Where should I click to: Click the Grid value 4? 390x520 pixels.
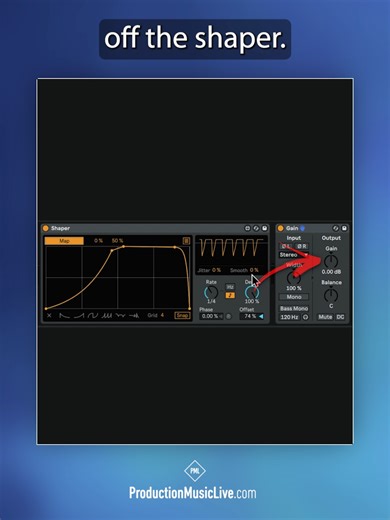point(162,315)
